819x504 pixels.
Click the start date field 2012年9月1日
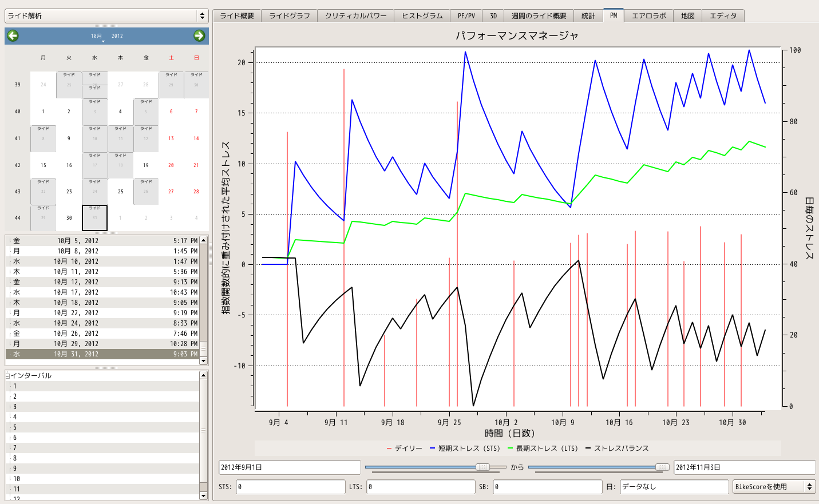tap(290, 467)
